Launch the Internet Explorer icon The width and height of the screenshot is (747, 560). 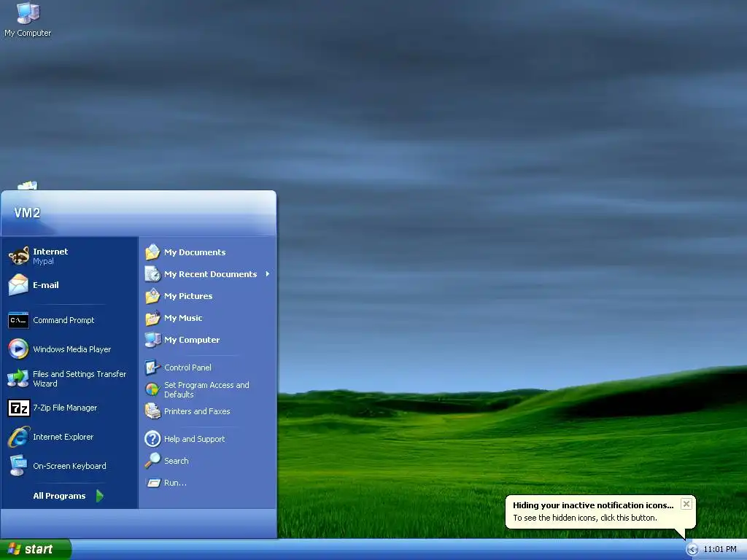(x=18, y=437)
